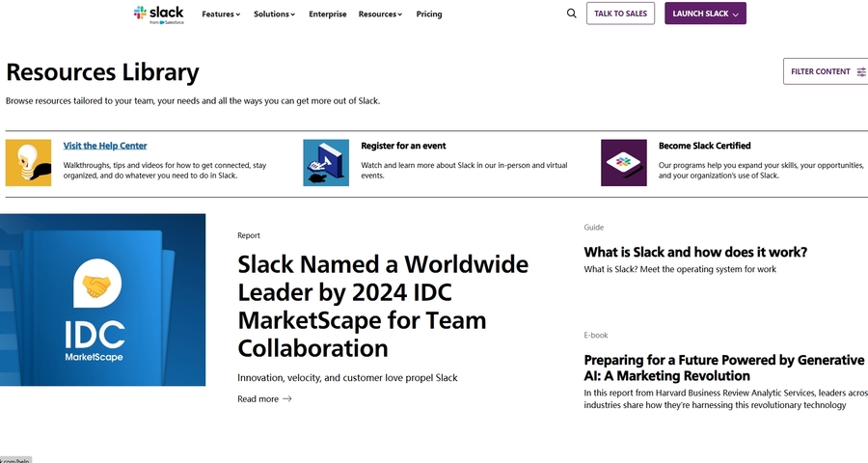The image size is (868, 463).
Task: Click 'Watch and learn more about Slack' description
Action: [x=464, y=170]
